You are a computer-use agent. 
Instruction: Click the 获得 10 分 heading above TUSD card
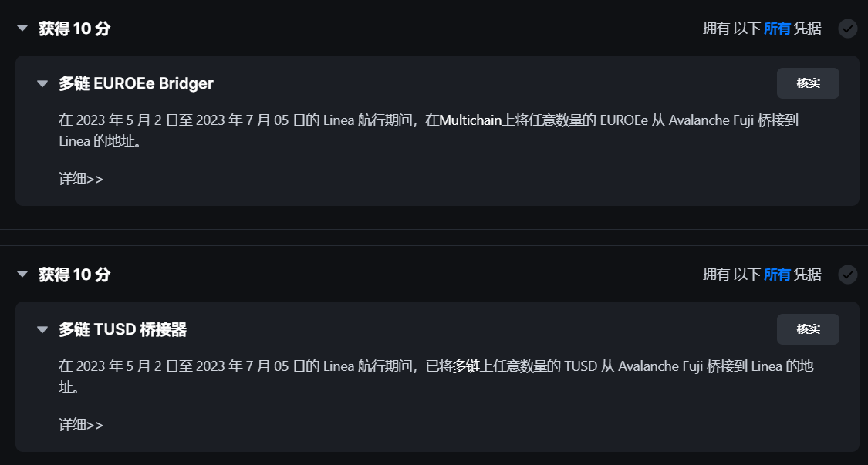coord(74,274)
